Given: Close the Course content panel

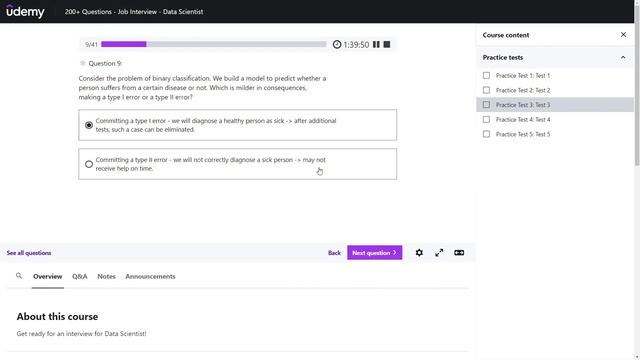Looking at the screenshot, I should coord(623,35).
